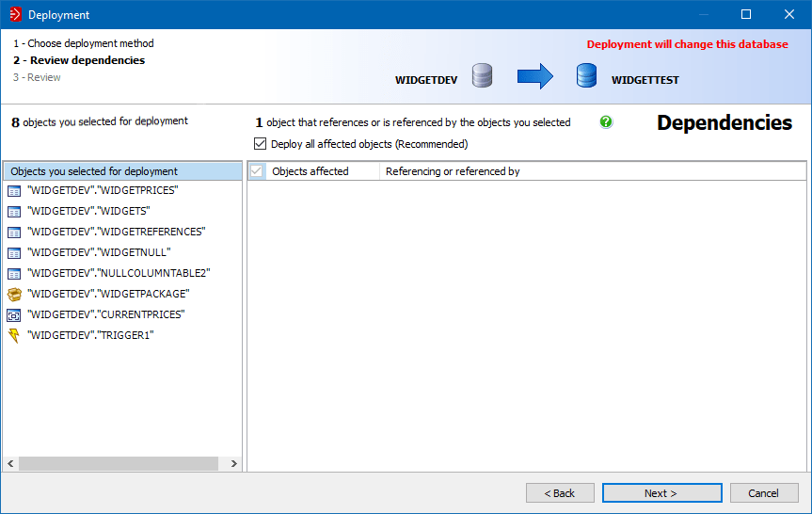Click the TRIGGER1 lightning bolt icon
The height and width of the screenshot is (514, 812).
pos(13,335)
